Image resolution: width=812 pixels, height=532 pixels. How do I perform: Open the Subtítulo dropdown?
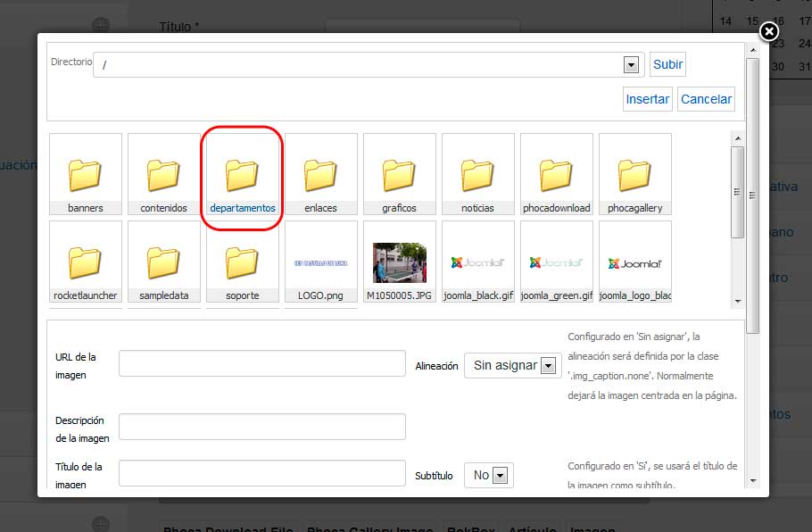coord(499,476)
